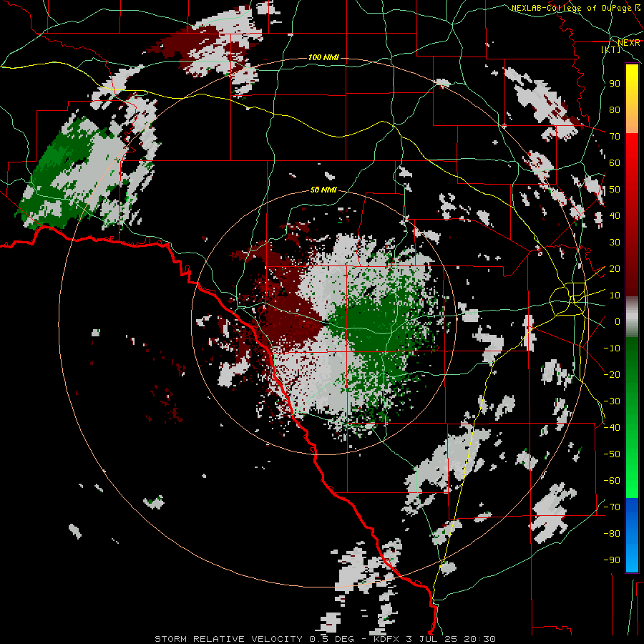Screen dimensions: 644x644
Task: Click the -40 value on the velocity scale
Action: [x=612, y=428]
